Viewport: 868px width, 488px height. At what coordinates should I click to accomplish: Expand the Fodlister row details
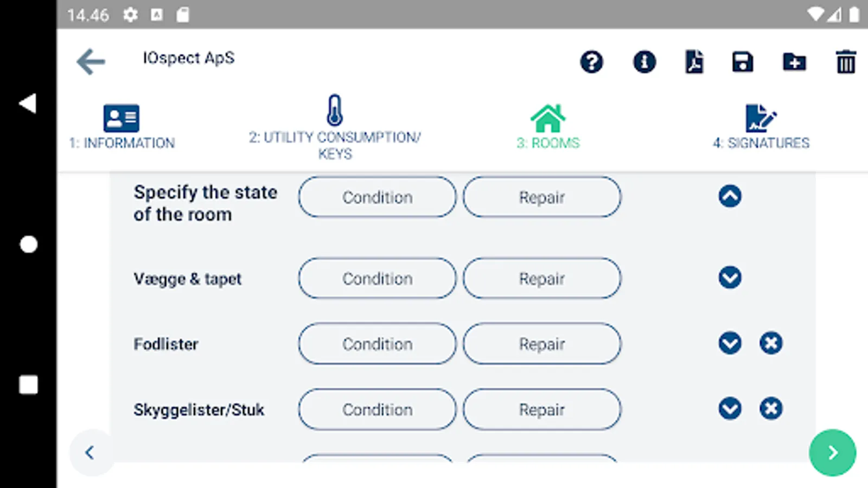pos(730,343)
